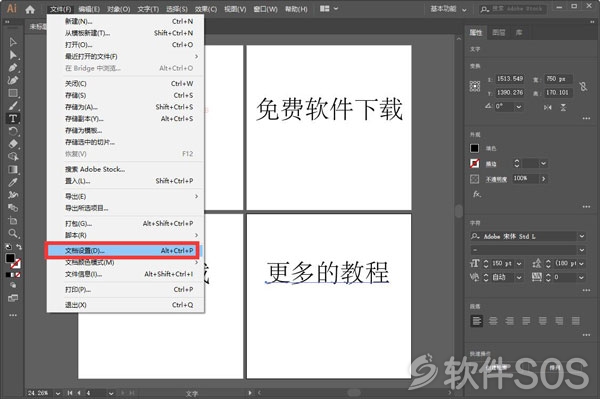Image resolution: width=600 pixels, height=399 pixels.
Task: Select the Shape Builder tool
Action: click(x=13, y=156)
